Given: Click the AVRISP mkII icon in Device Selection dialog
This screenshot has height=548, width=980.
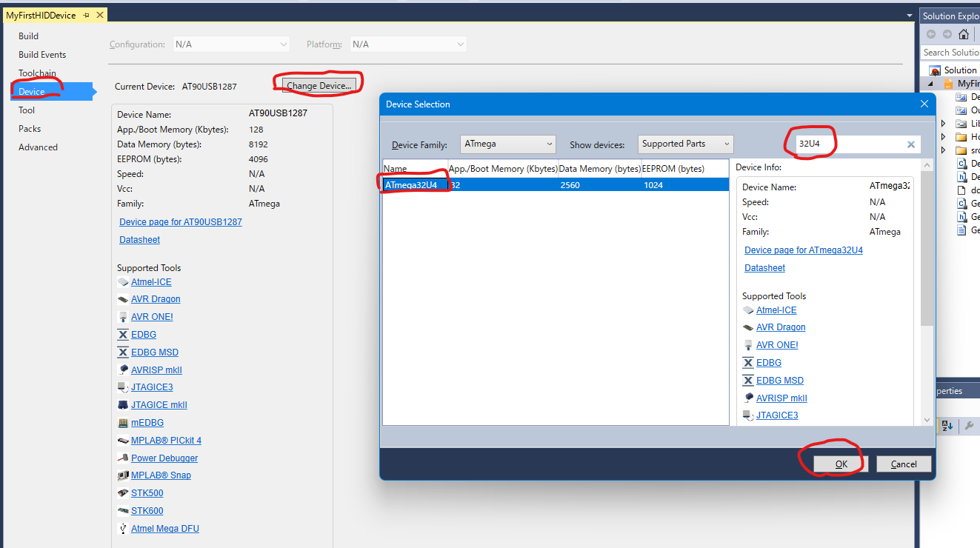Looking at the screenshot, I should tap(748, 398).
